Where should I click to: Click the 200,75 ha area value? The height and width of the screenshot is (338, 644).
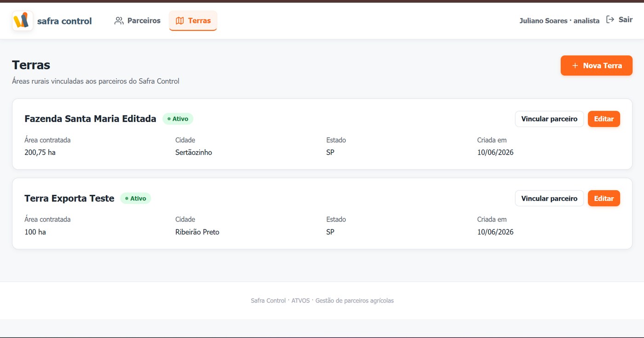(40, 152)
